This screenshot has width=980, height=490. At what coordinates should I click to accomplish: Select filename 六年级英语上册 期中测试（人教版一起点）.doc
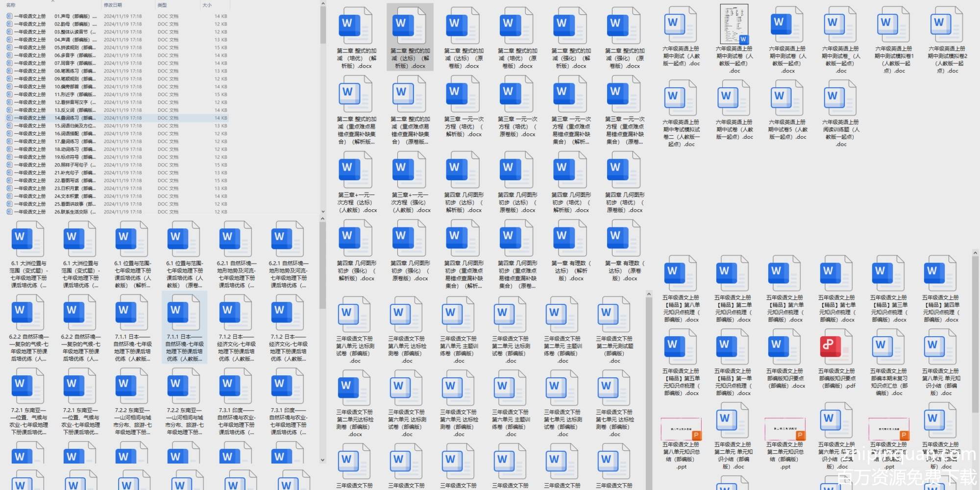pos(681,56)
